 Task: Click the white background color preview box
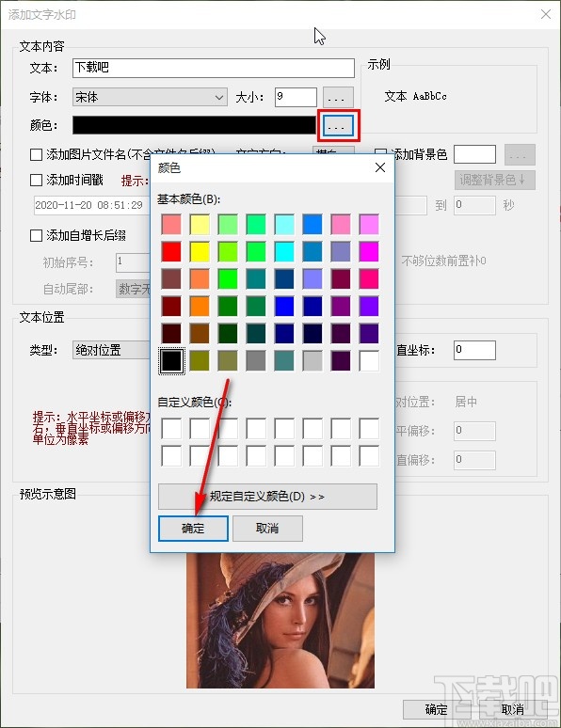pos(474,154)
